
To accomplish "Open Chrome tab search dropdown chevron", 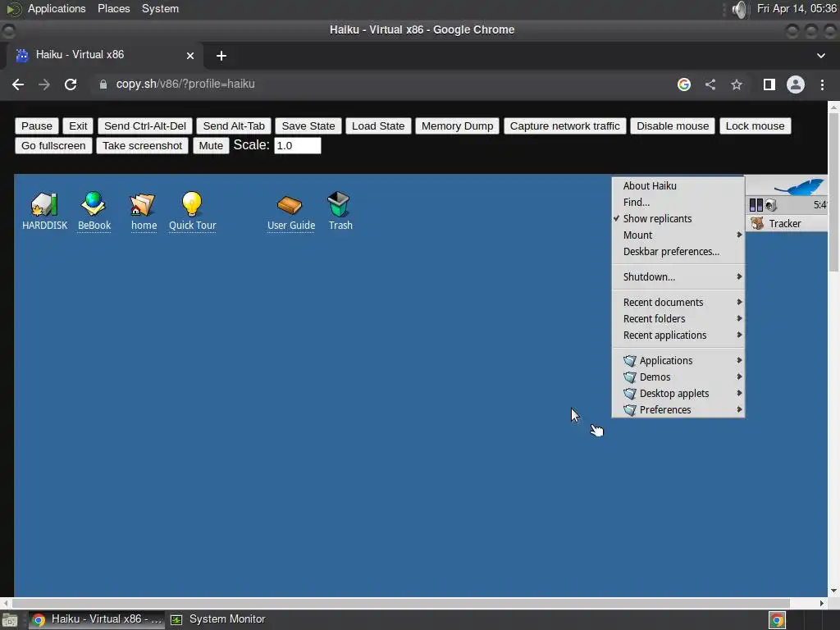I will [820, 56].
